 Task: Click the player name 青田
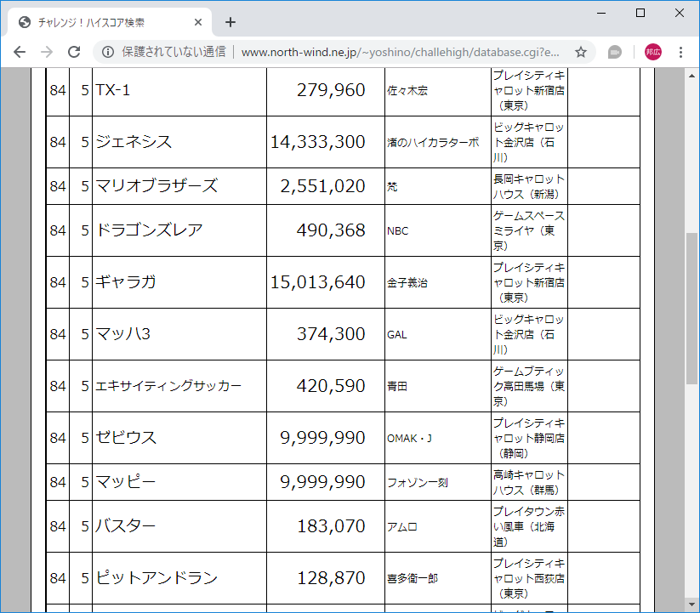[397, 386]
